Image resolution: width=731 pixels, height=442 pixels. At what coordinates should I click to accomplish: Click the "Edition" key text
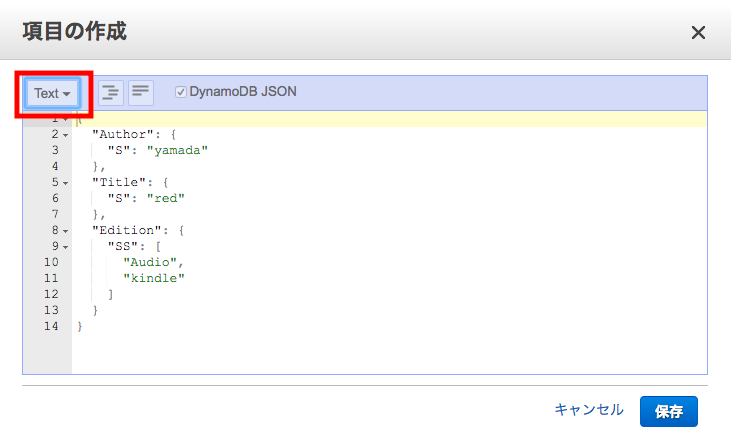126,231
